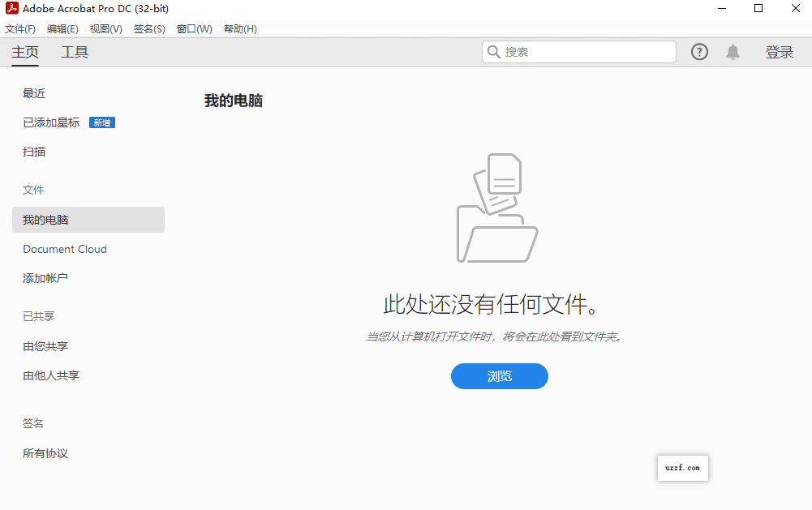Viewport: 812px width, 510px height.
Task: View files shared by you (由您共享)
Action: (x=46, y=345)
